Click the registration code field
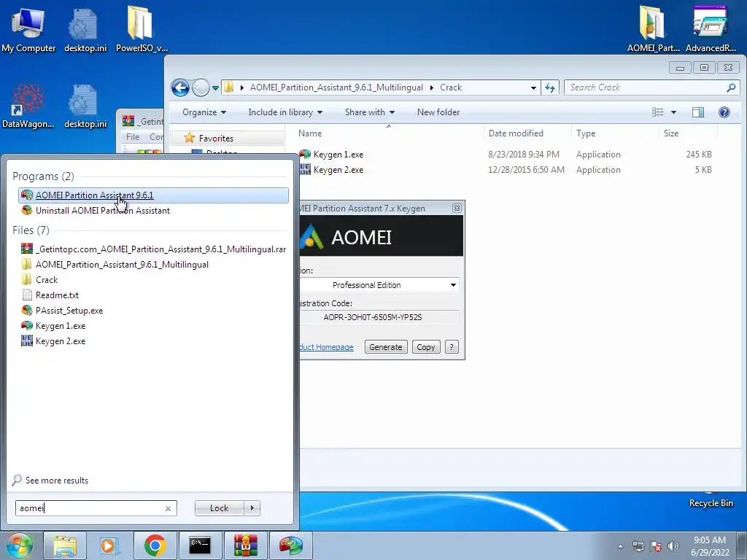Image resolution: width=747 pixels, height=560 pixels. pos(379,317)
